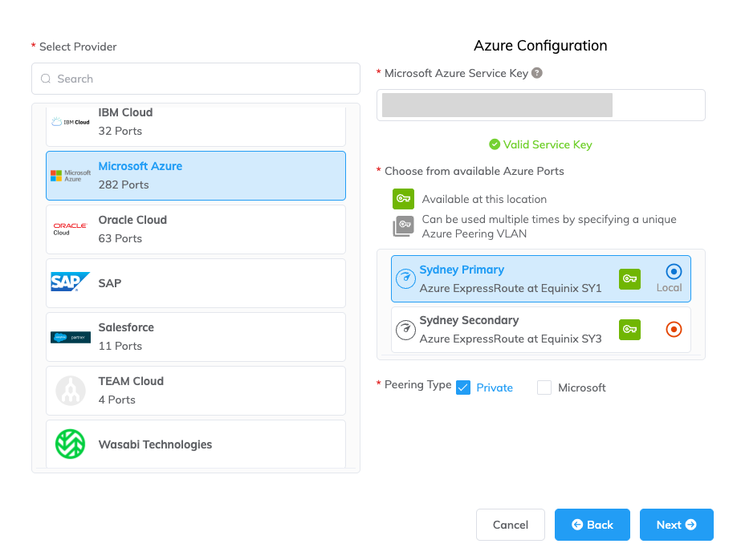
Task: Click the gauge icon next to Sydney Secondary
Action: [405, 329]
